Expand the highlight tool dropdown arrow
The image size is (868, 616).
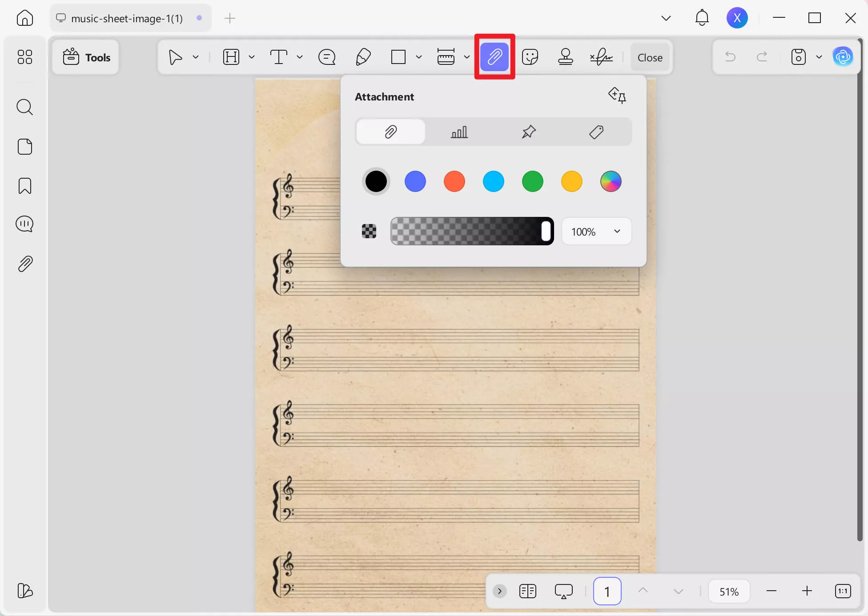tap(252, 57)
